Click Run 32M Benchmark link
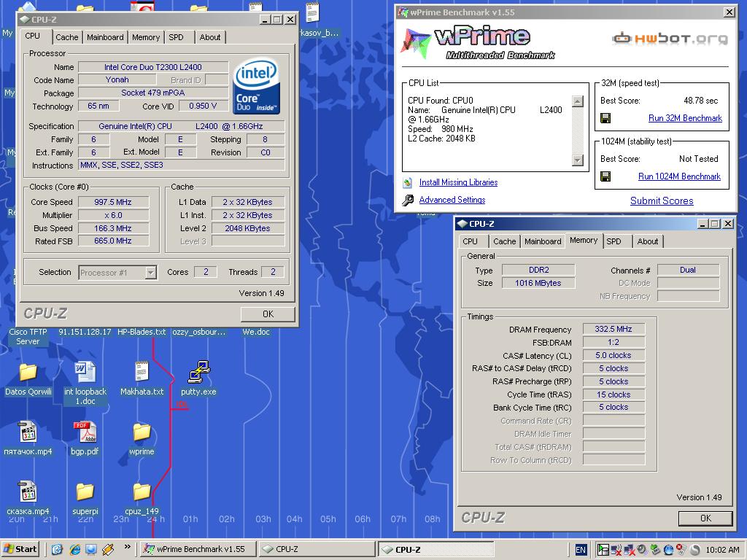Image resolution: width=747 pixels, height=560 pixels. pos(685,118)
